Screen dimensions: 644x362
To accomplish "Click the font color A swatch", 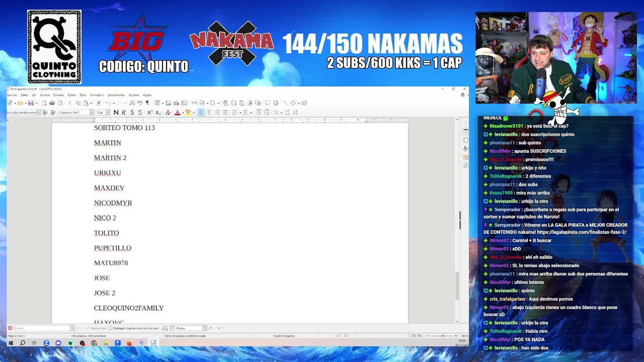I will point(177,113).
